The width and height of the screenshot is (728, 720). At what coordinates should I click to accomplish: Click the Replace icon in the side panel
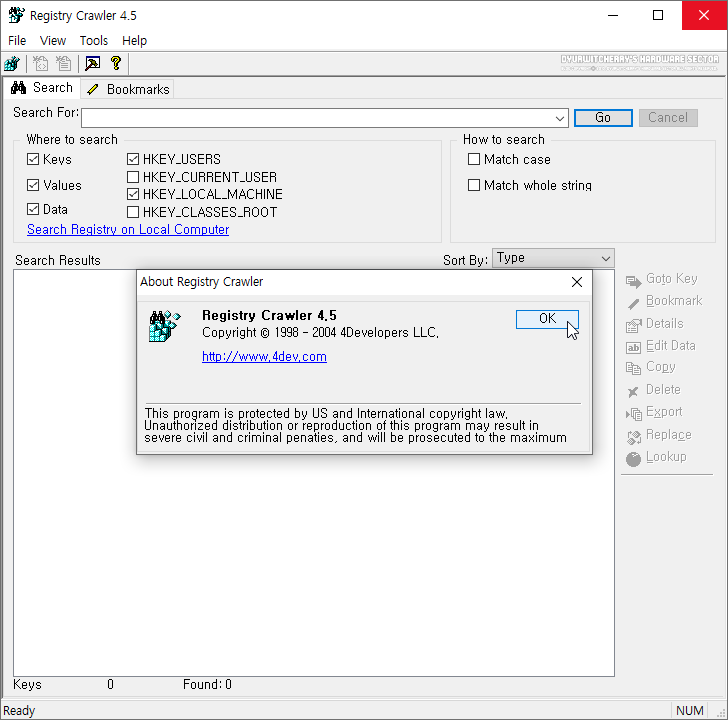[633, 436]
